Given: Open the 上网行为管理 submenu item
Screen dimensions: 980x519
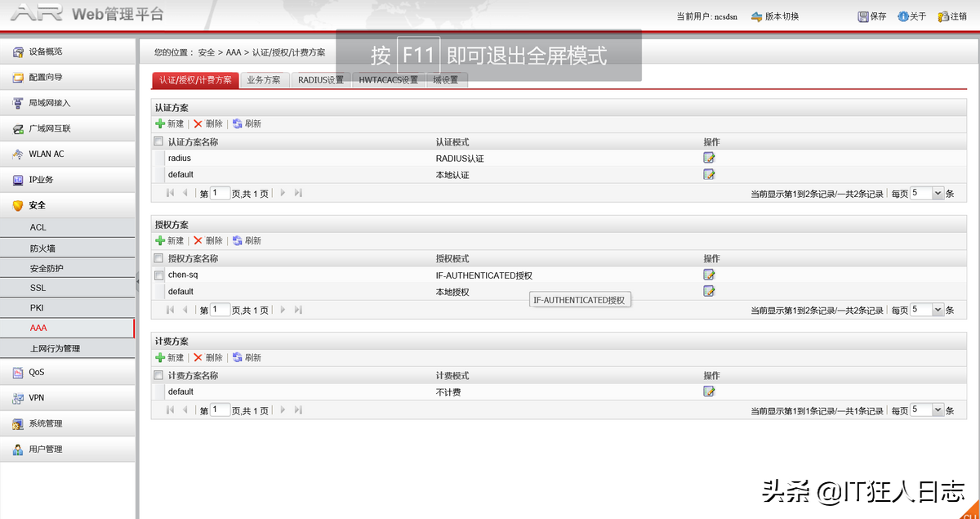Looking at the screenshot, I should [x=68, y=348].
